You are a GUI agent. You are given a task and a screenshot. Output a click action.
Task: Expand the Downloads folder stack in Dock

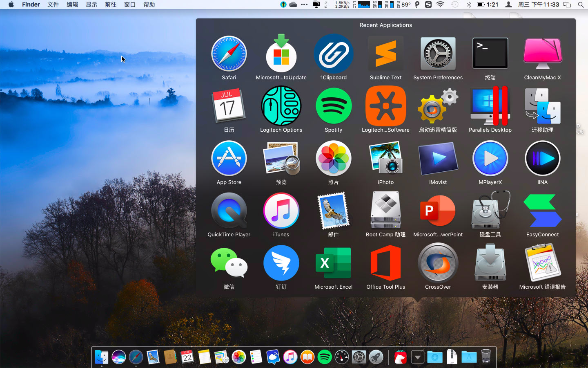(434, 357)
